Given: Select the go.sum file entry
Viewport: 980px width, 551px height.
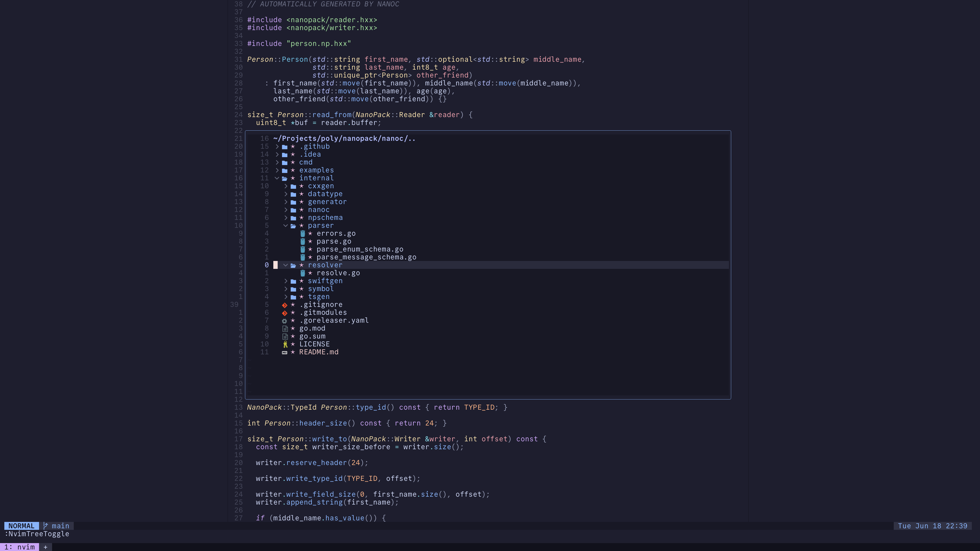Looking at the screenshot, I should (x=312, y=336).
